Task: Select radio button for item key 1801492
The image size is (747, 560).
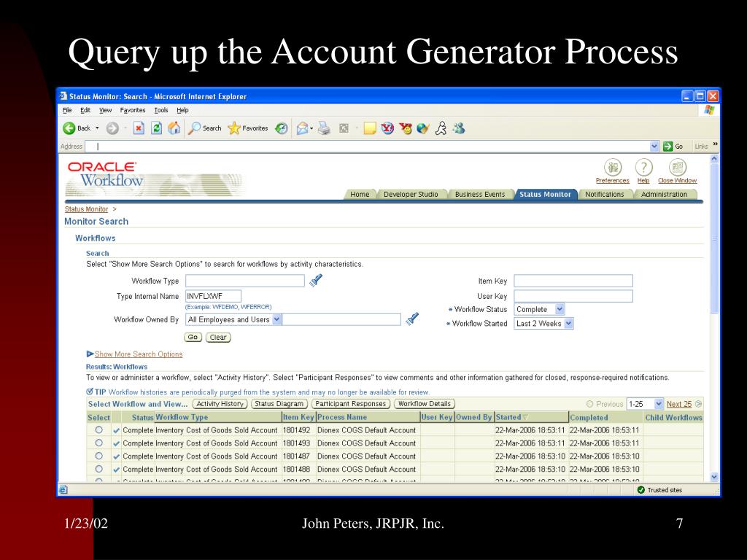Action: (98, 429)
